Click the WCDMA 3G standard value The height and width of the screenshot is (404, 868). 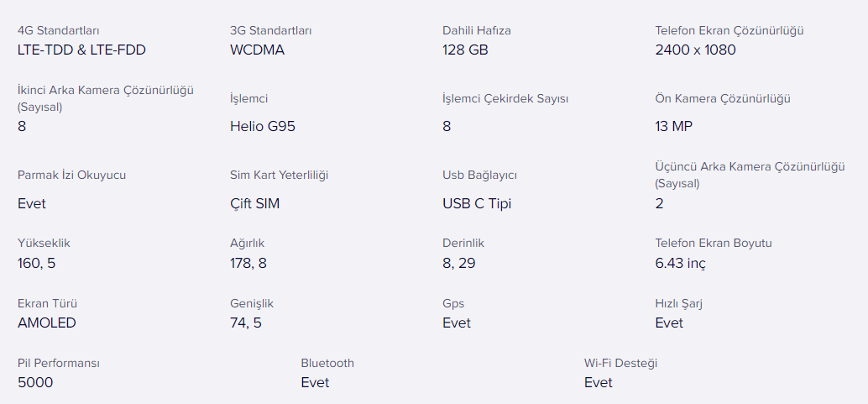pos(258,50)
